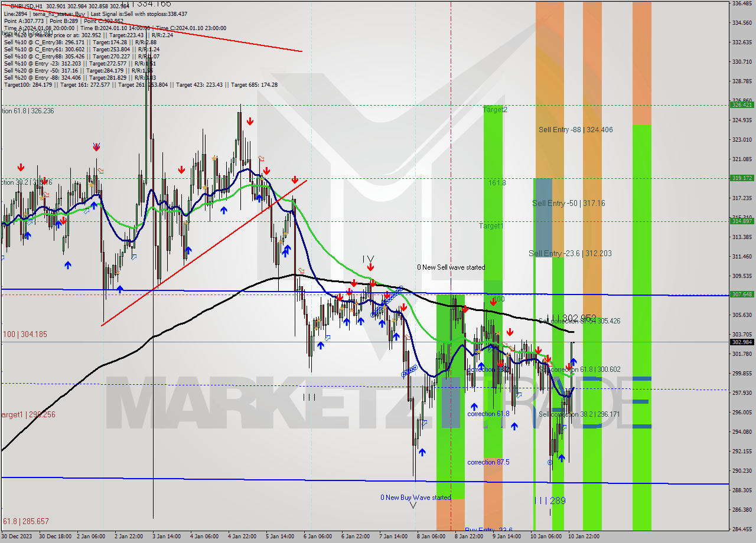Select the '161.8' Fibonacci label

(497, 183)
